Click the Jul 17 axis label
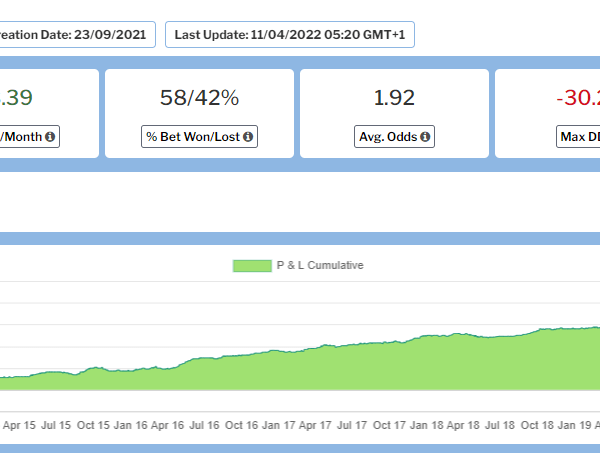Viewport: 600px width, 464px height. pyautogui.click(x=352, y=425)
